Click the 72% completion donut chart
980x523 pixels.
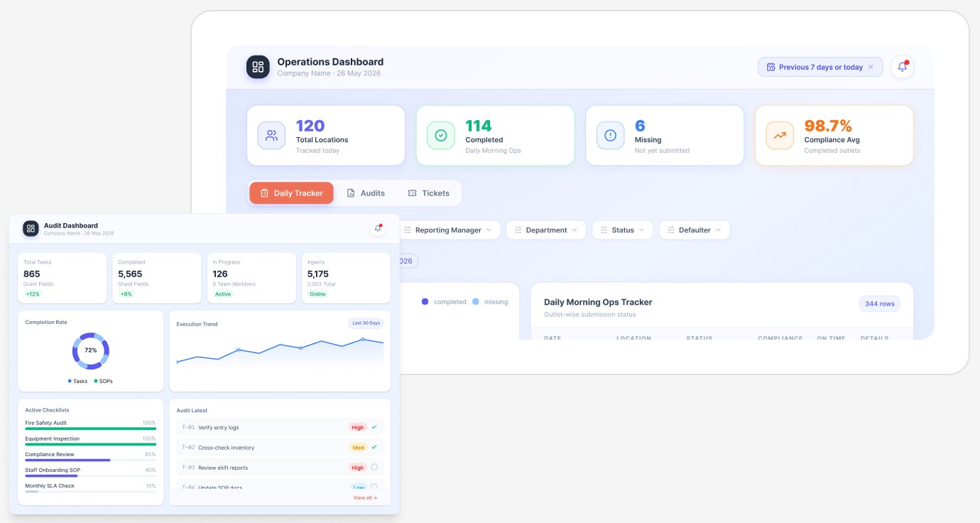tap(90, 350)
